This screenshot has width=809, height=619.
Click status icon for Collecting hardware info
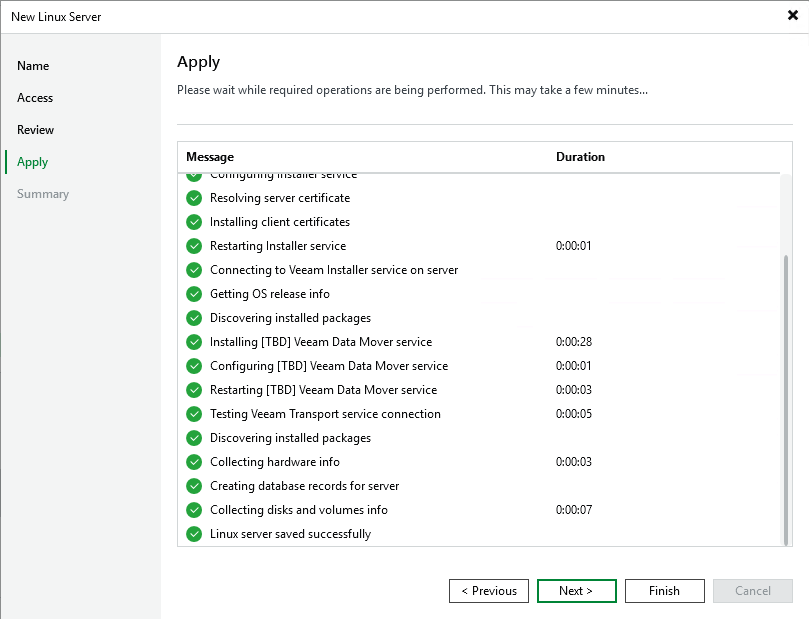click(x=194, y=462)
